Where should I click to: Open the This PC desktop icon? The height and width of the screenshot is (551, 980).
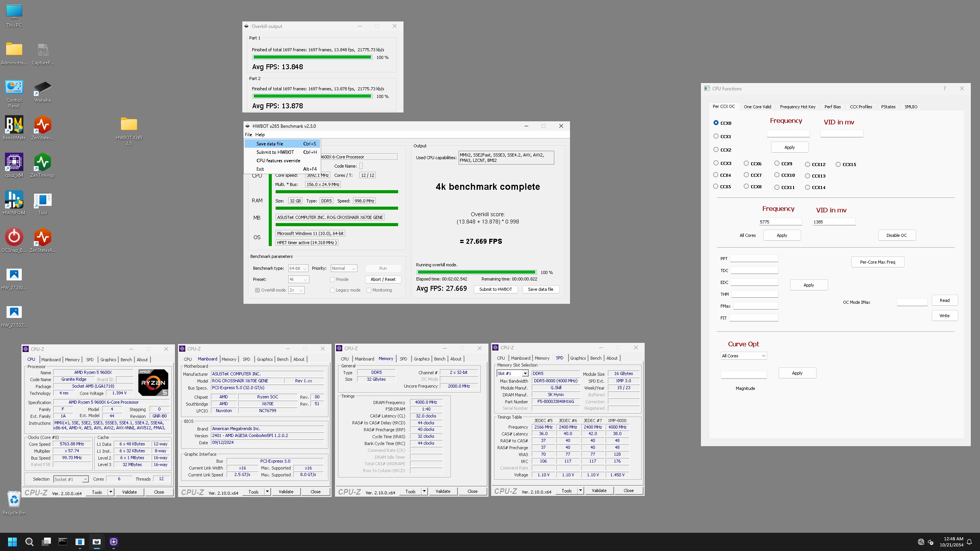(14, 16)
